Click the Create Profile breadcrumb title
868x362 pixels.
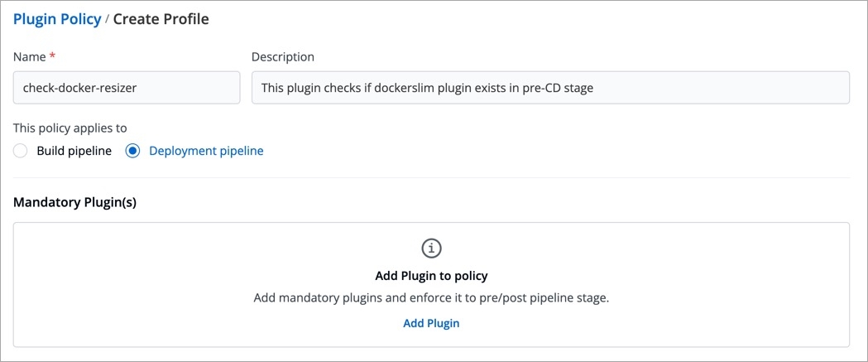tap(161, 19)
